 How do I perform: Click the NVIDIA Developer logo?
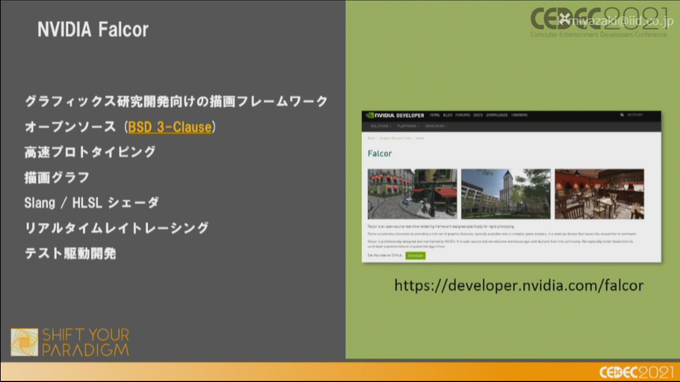(395, 115)
